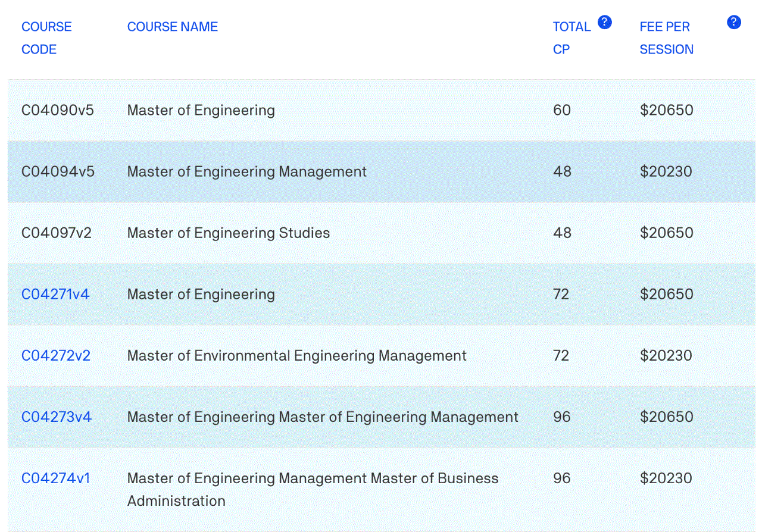
Task: Click the Course Name column header
Action: coord(173,27)
